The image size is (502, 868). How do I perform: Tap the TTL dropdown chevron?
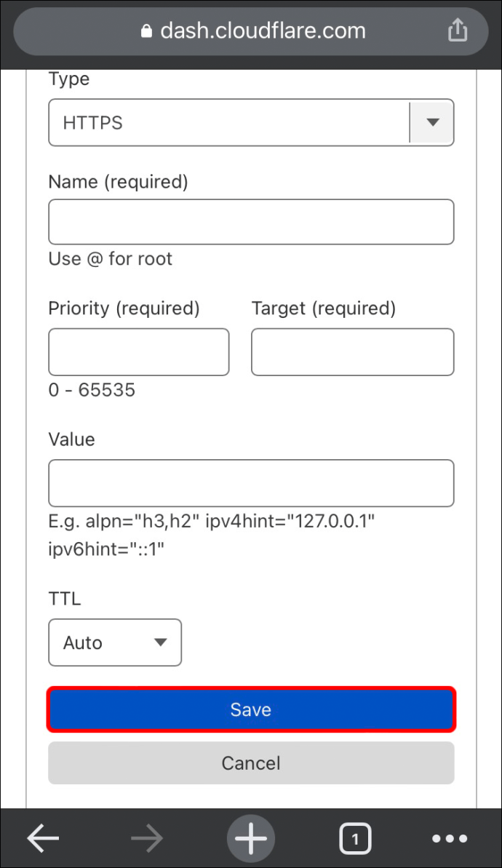point(160,642)
